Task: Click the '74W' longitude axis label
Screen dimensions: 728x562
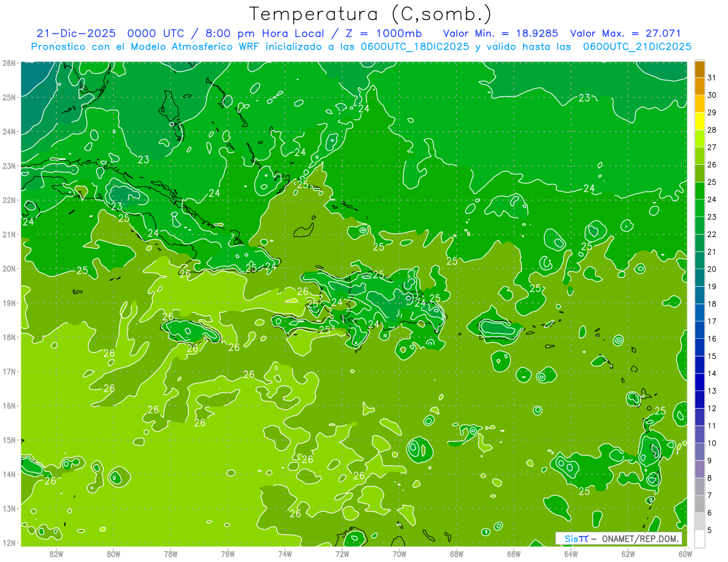Action: [x=285, y=554]
